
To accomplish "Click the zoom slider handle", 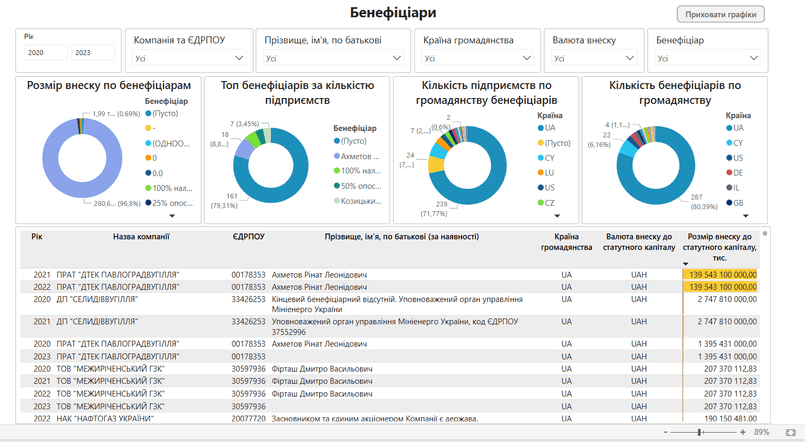I will click(698, 432).
